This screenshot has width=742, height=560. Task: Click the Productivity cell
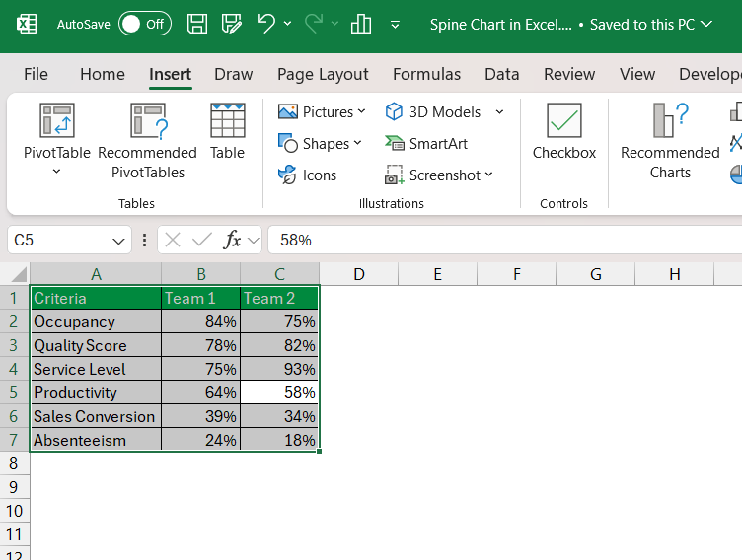pos(96,392)
